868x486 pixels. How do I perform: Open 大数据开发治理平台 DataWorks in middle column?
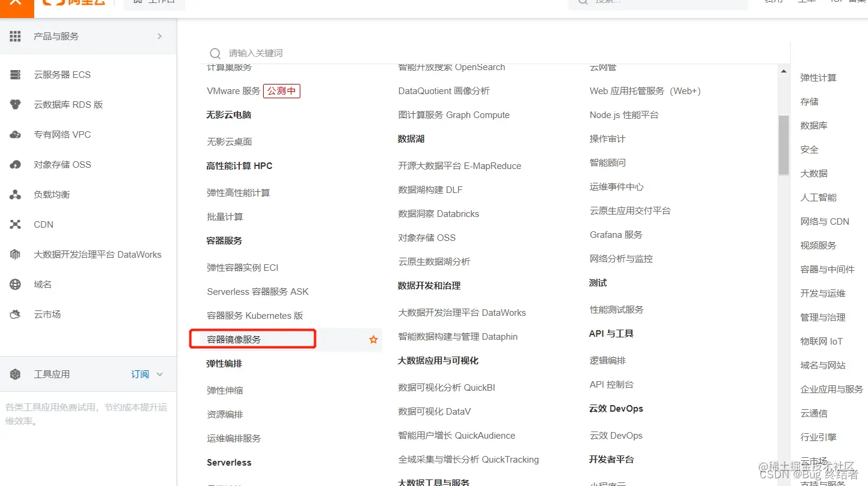(x=462, y=313)
